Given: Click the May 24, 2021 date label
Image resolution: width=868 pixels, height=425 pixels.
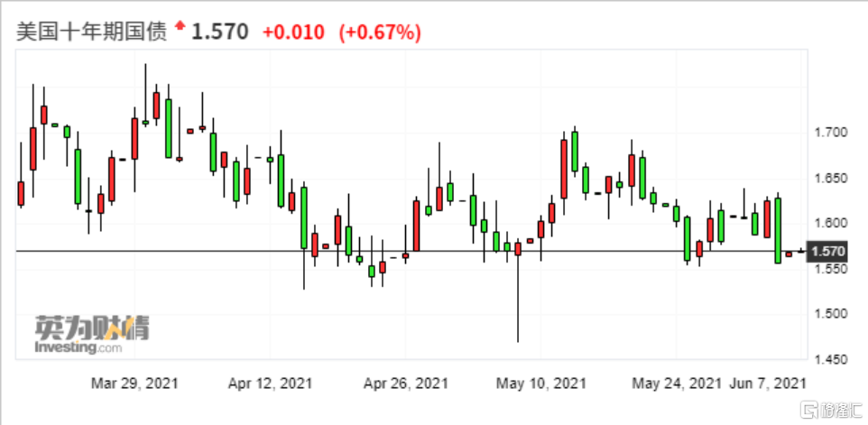Looking at the screenshot, I should click(x=676, y=383).
